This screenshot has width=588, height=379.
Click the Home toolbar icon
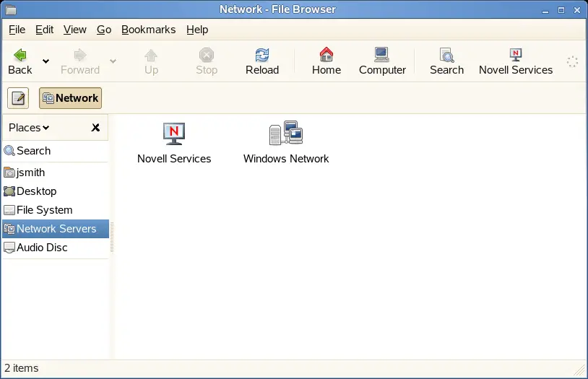point(327,61)
